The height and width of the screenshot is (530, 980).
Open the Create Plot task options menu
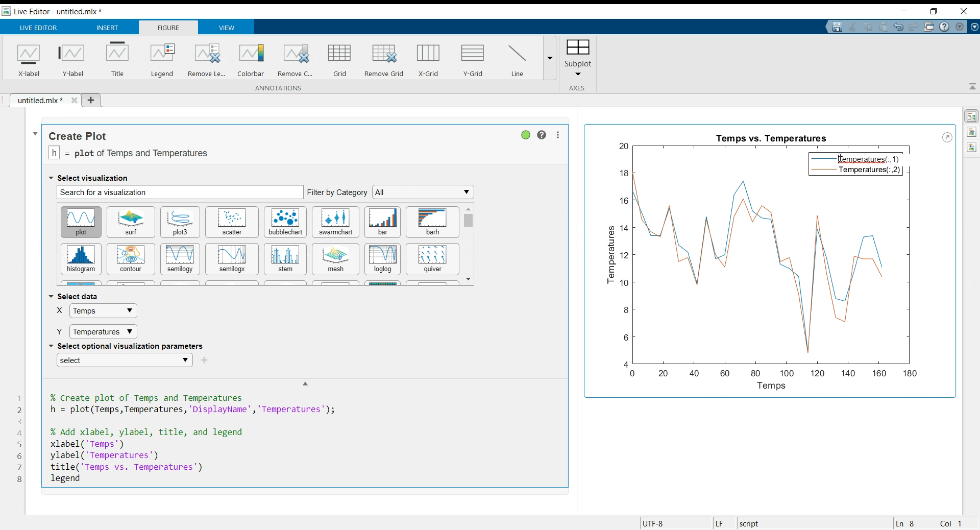(x=558, y=135)
